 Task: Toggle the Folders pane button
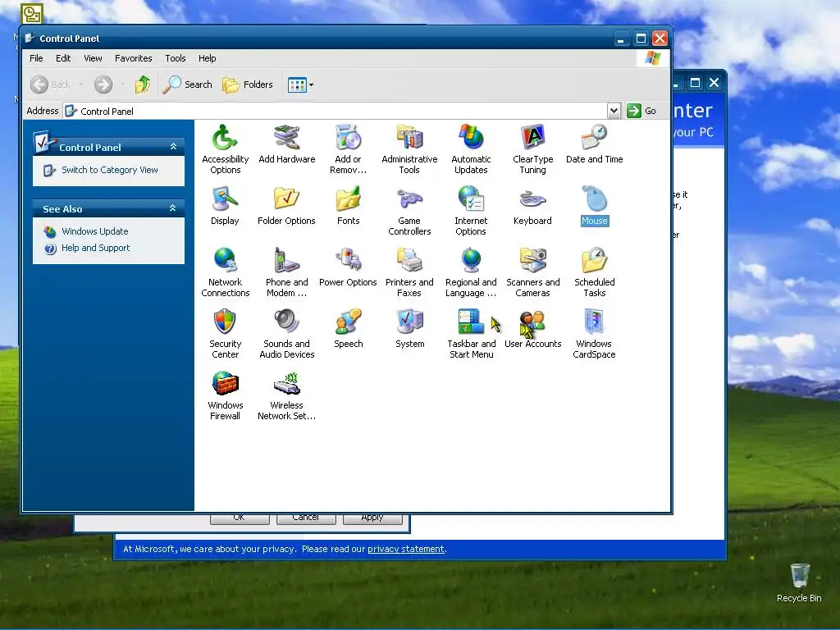tap(248, 84)
